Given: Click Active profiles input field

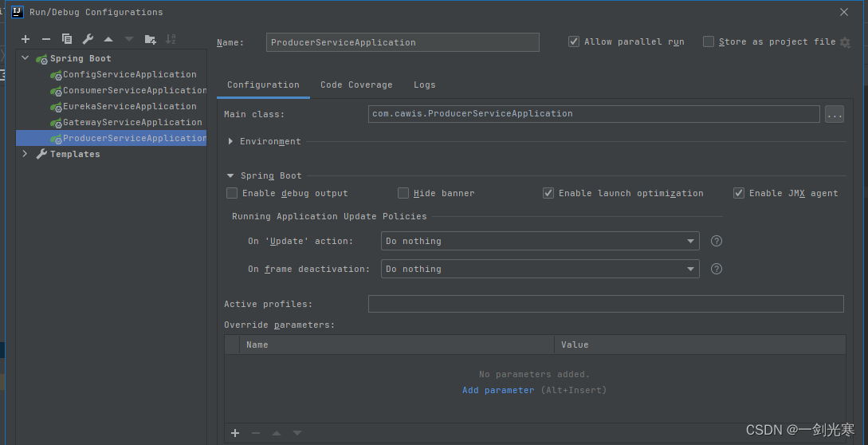Looking at the screenshot, I should click(x=606, y=304).
